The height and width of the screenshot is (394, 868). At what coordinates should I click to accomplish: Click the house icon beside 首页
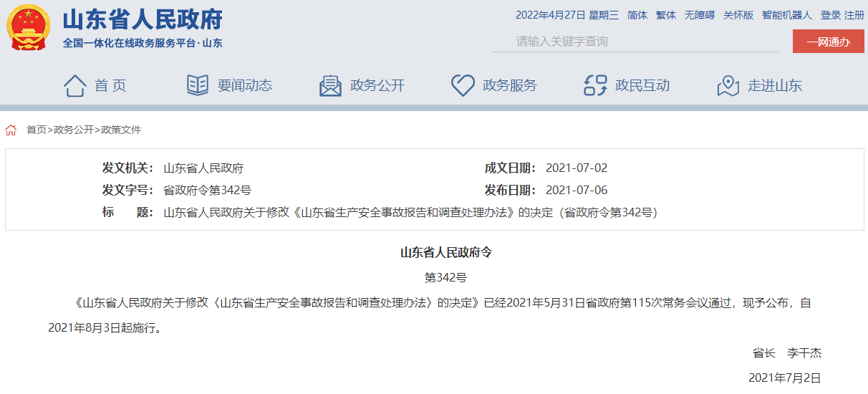(x=75, y=85)
